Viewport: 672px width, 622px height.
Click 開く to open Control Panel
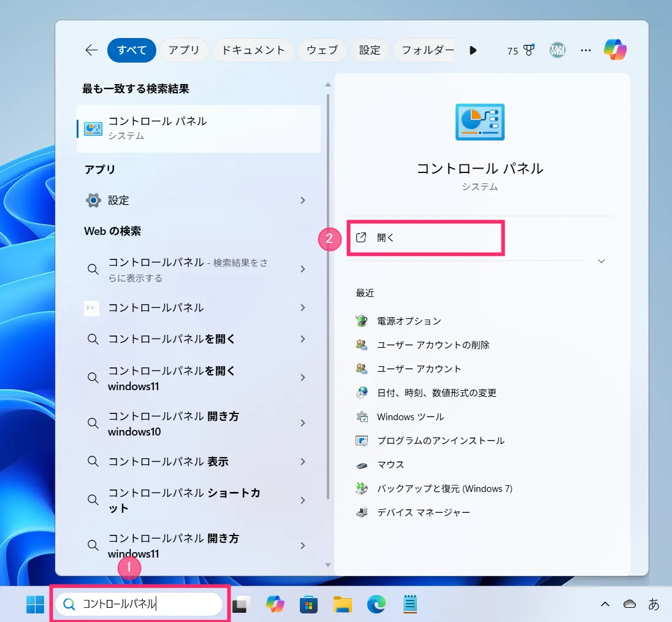(x=425, y=238)
